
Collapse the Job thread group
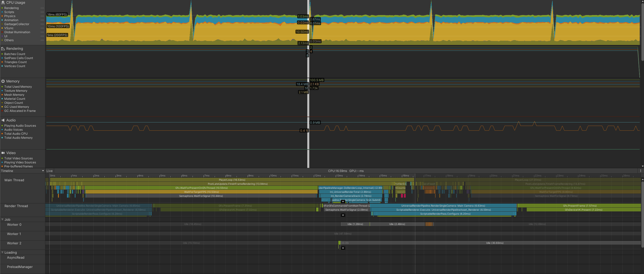click(3, 220)
